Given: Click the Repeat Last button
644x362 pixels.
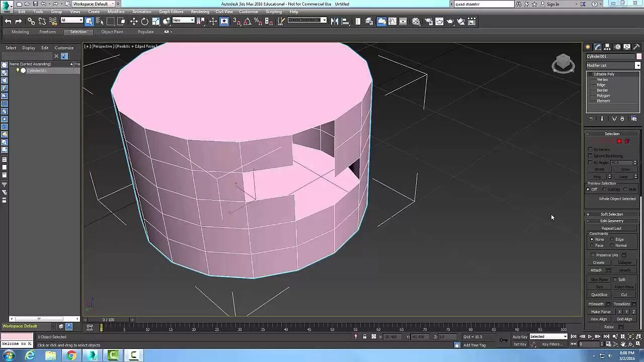Looking at the screenshot, I should 612,228.
